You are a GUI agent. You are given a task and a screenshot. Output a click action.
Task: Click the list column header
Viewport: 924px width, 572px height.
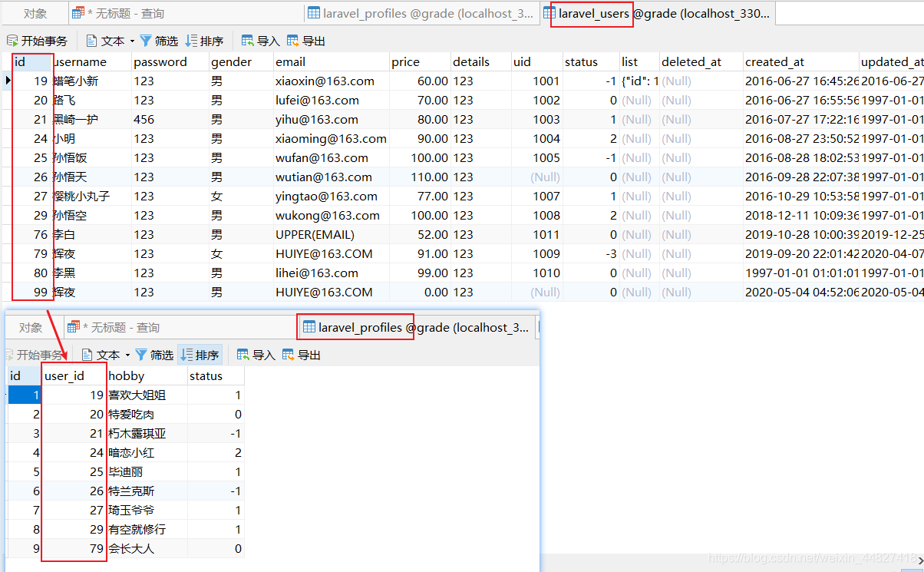(639, 61)
